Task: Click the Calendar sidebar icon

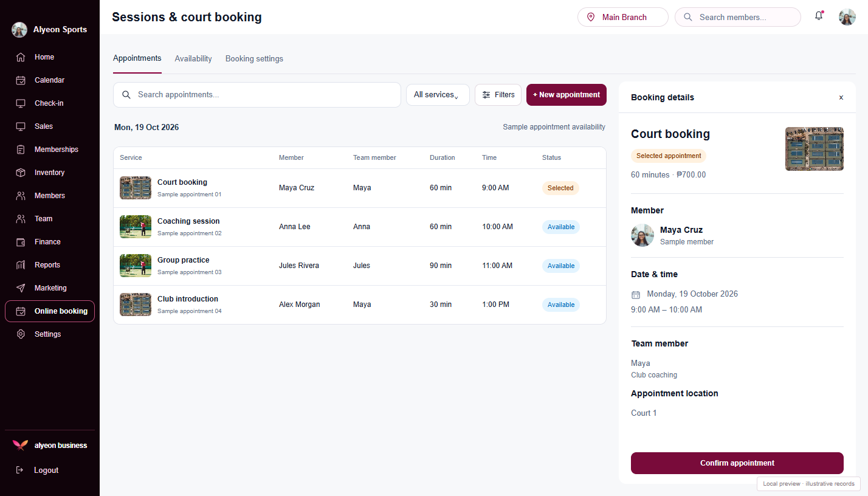Action: tap(21, 80)
